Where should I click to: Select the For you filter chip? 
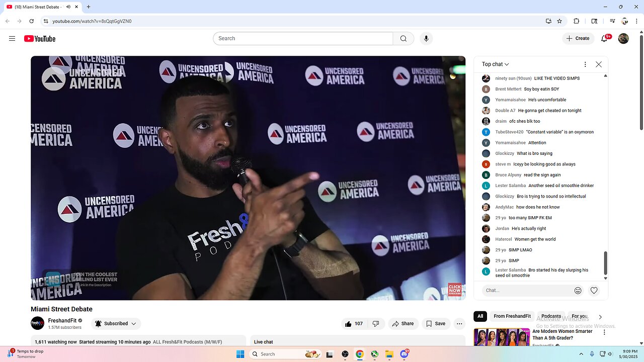click(x=580, y=316)
